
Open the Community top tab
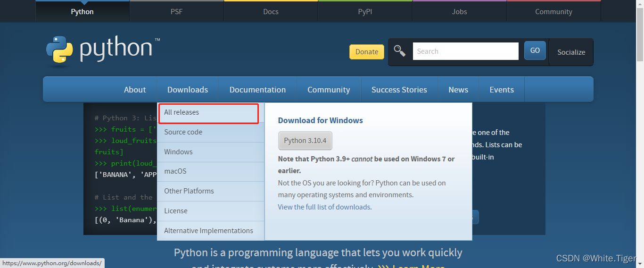(554, 11)
